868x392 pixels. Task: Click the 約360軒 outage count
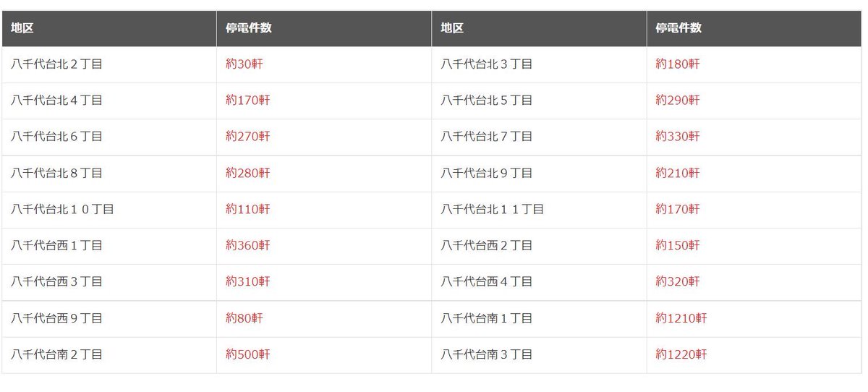pyautogui.click(x=248, y=246)
